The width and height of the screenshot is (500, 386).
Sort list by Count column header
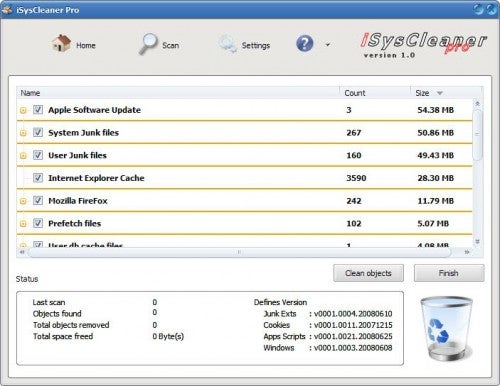[x=375, y=93]
